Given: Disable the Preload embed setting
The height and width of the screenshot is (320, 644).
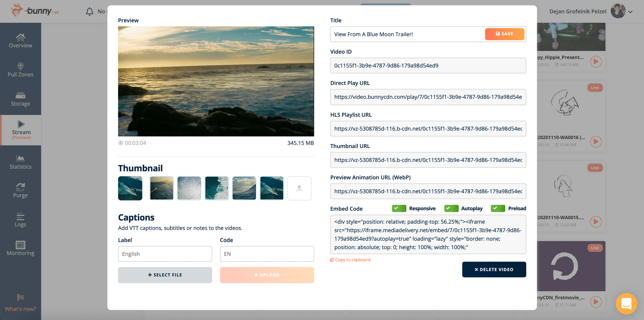Looking at the screenshot, I should tap(497, 208).
